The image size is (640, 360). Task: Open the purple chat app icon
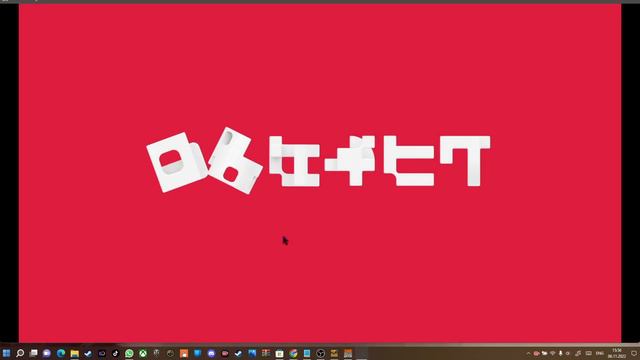tap(47, 353)
